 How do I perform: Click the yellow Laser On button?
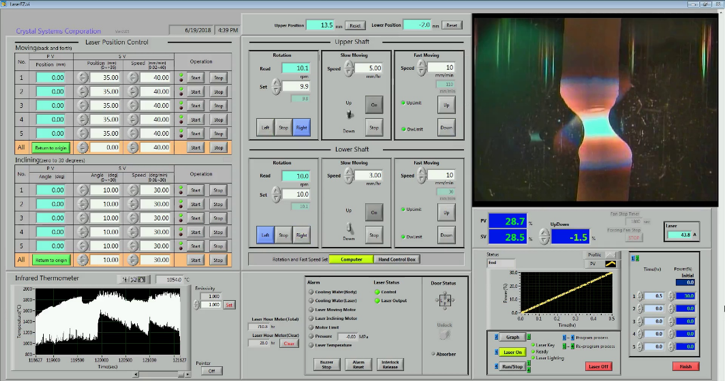512,352
